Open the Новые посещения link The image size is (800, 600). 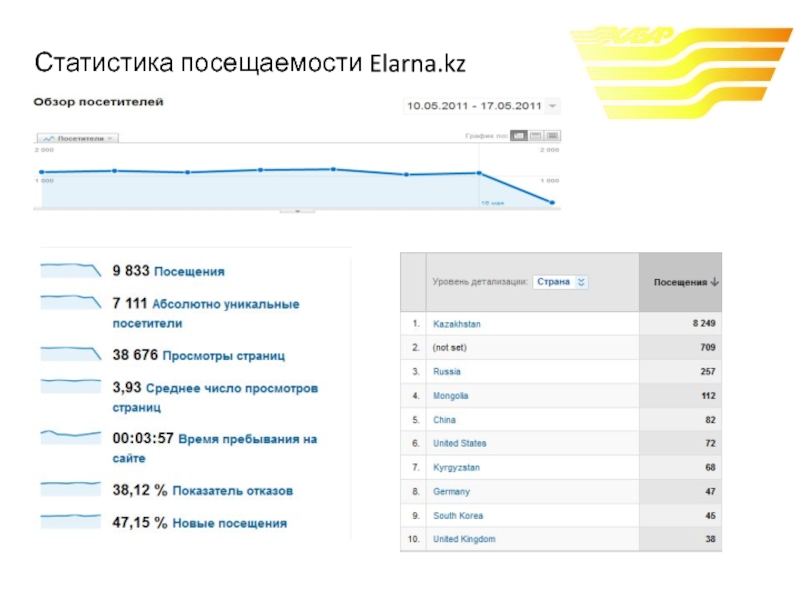pos(230,523)
